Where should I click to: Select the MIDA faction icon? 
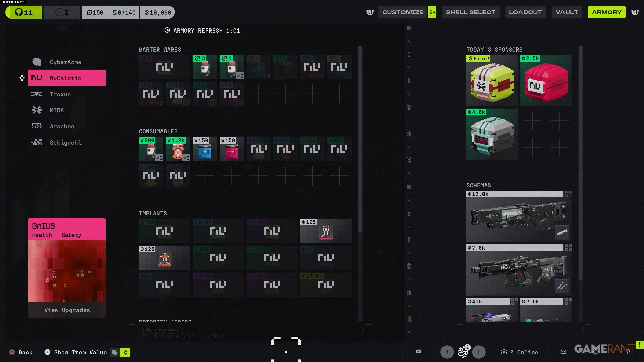coord(37,110)
